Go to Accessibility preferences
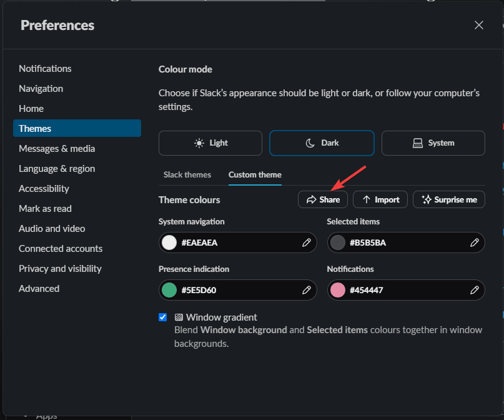This screenshot has width=504, height=420. click(x=44, y=189)
